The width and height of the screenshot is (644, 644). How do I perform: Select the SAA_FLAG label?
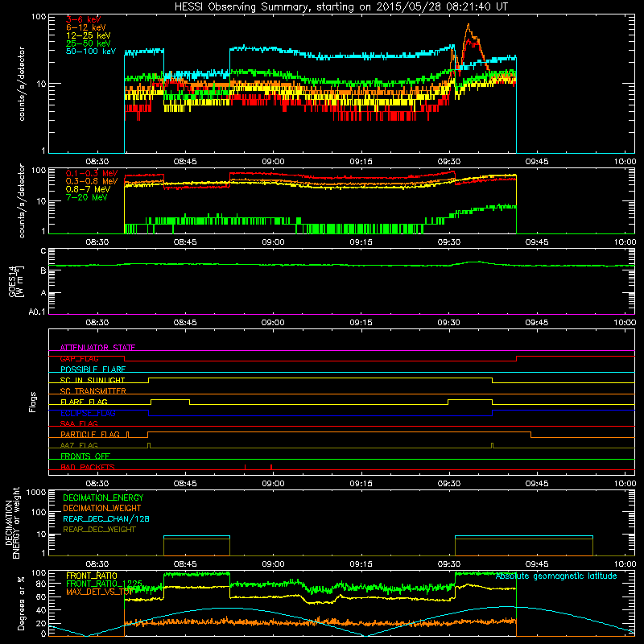click(79, 423)
